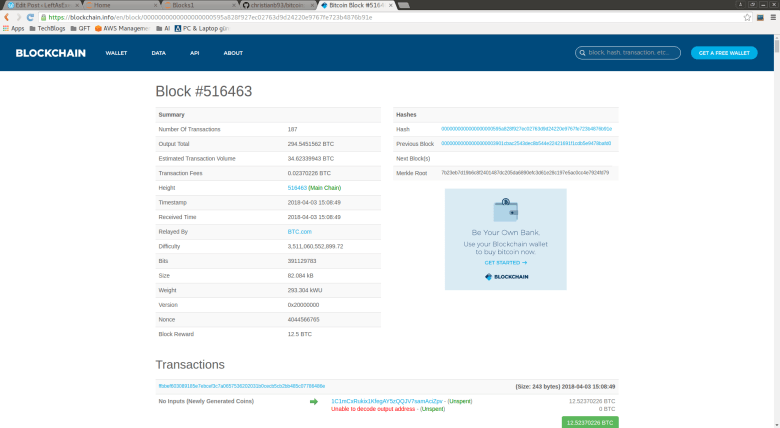Open a new tab with the new-tab button
The height and width of the screenshot is (428, 780).
(x=404, y=5)
